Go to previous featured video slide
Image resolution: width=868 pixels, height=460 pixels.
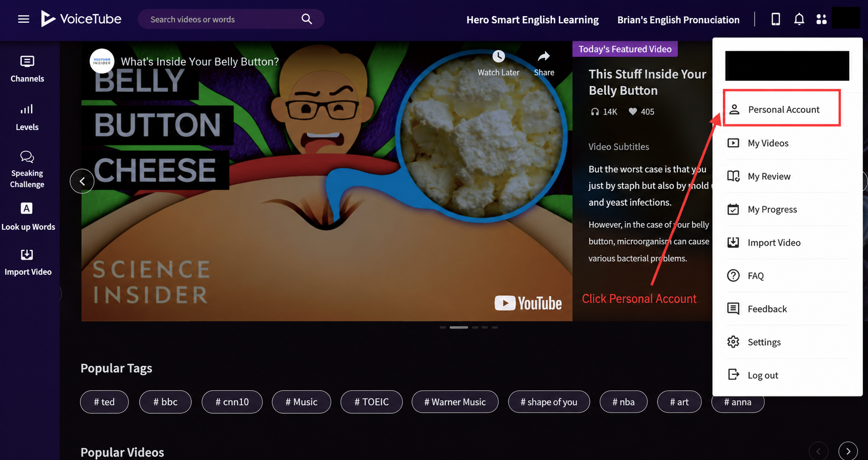(x=82, y=181)
